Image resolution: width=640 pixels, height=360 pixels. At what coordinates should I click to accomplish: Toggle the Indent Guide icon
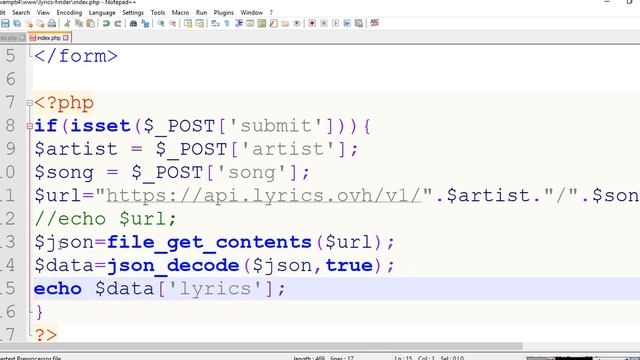pyautogui.click(x=239, y=23)
